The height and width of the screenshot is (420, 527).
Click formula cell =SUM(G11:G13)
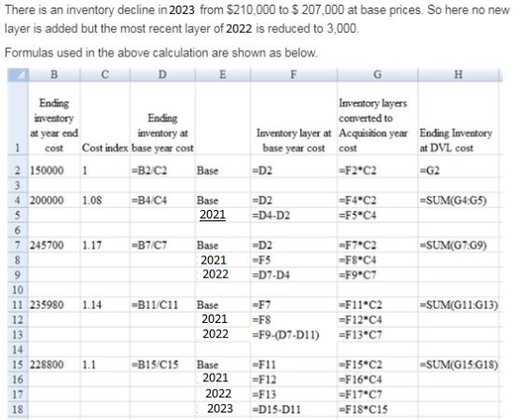[458, 305]
